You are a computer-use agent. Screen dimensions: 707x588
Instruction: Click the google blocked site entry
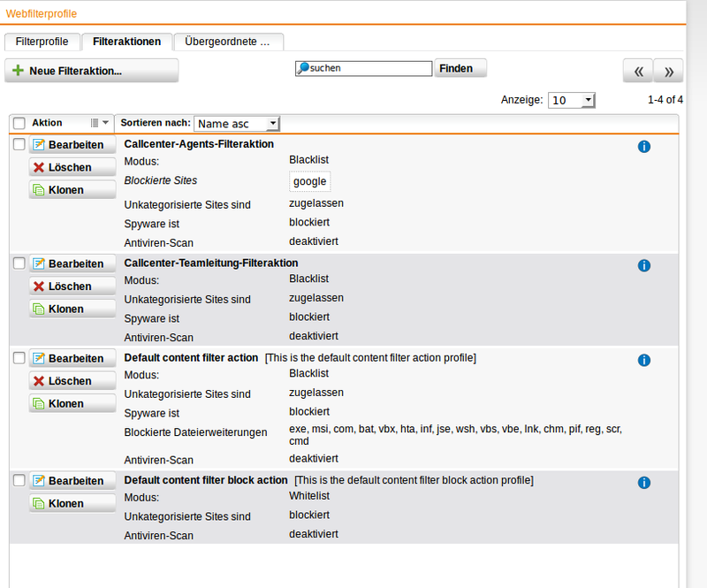point(309,181)
